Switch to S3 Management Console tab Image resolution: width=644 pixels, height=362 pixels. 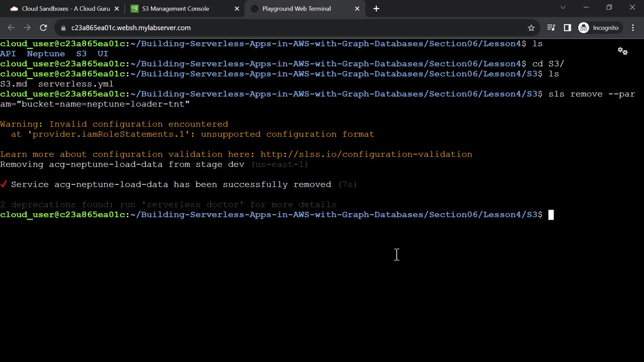(176, 9)
